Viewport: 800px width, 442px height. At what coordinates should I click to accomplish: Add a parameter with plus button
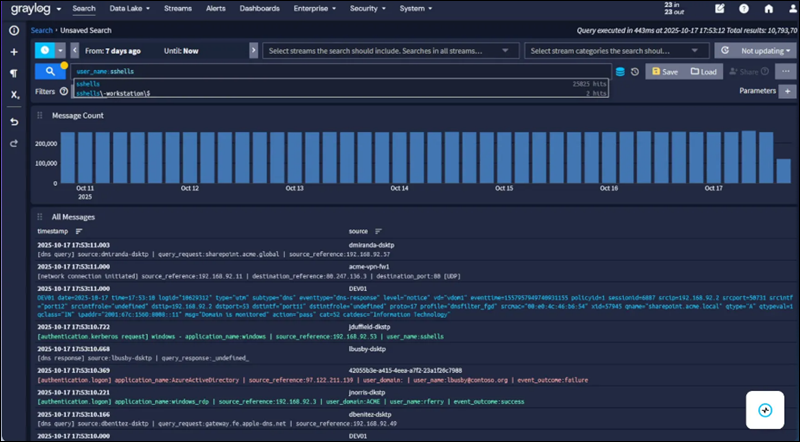(x=787, y=91)
